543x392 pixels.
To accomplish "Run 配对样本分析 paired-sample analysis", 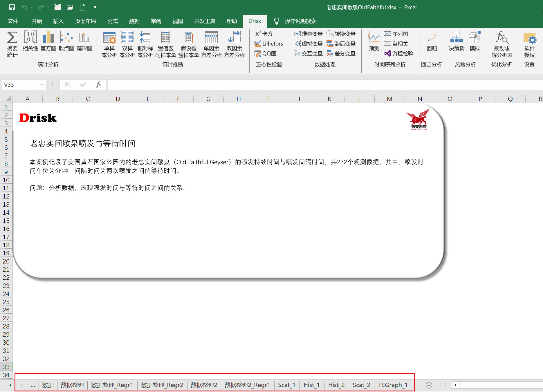I will coord(145,44).
